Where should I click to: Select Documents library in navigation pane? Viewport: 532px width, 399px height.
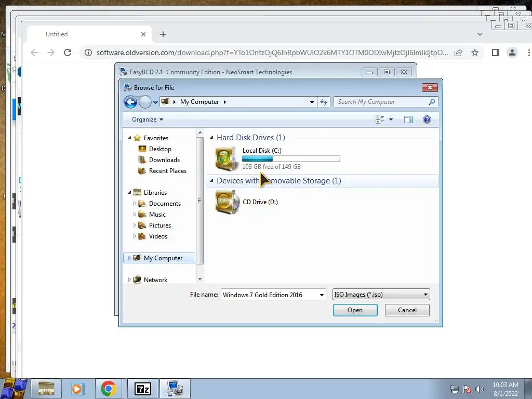(165, 204)
